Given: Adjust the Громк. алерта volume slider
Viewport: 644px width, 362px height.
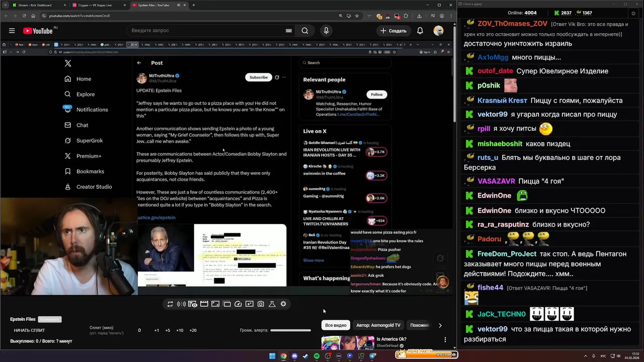Looking at the screenshot, I should coord(290,330).
